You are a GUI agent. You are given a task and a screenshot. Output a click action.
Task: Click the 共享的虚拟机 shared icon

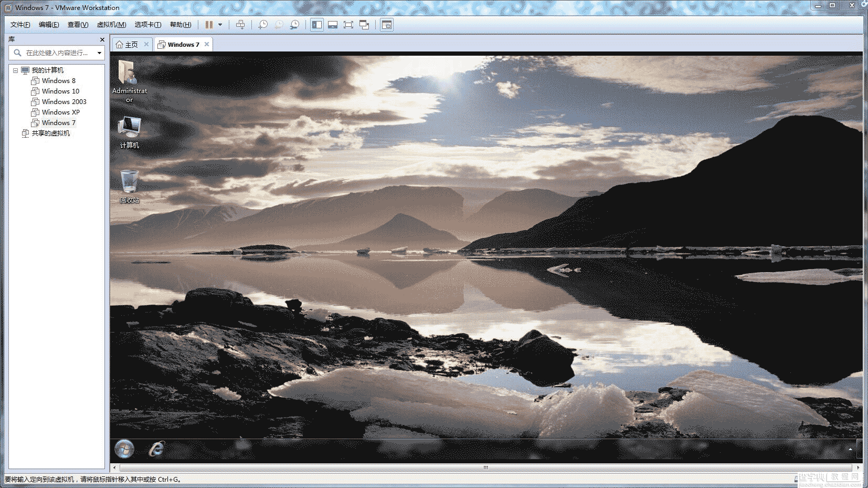tap(25, 133)
